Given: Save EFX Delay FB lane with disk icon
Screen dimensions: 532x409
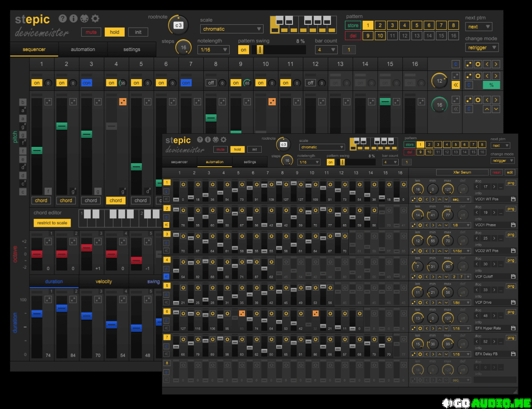Looking at the screenshot, I should pyautogui.click(x=513, y=354).
